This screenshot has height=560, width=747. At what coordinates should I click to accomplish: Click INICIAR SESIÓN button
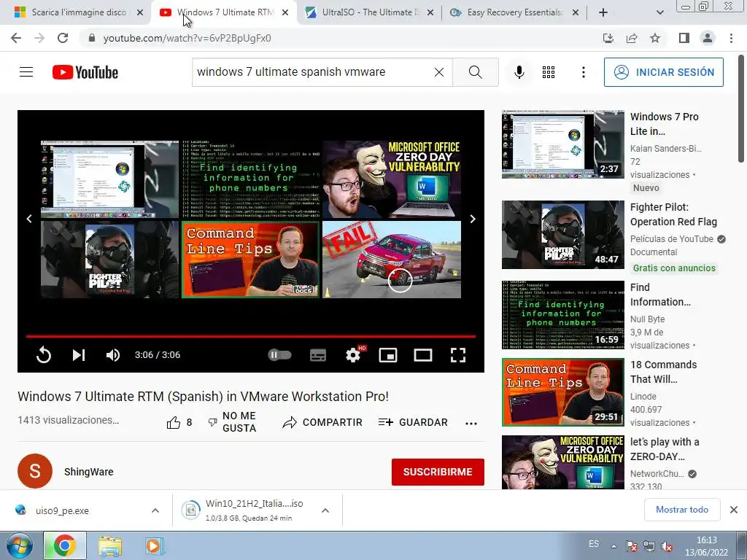pyautogui.click(x=664, y=72)
